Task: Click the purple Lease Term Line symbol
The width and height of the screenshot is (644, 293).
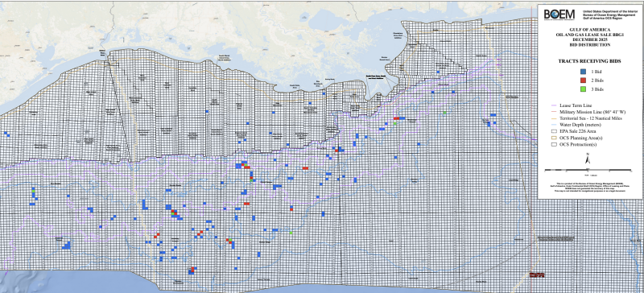Action: pos(554,105)
